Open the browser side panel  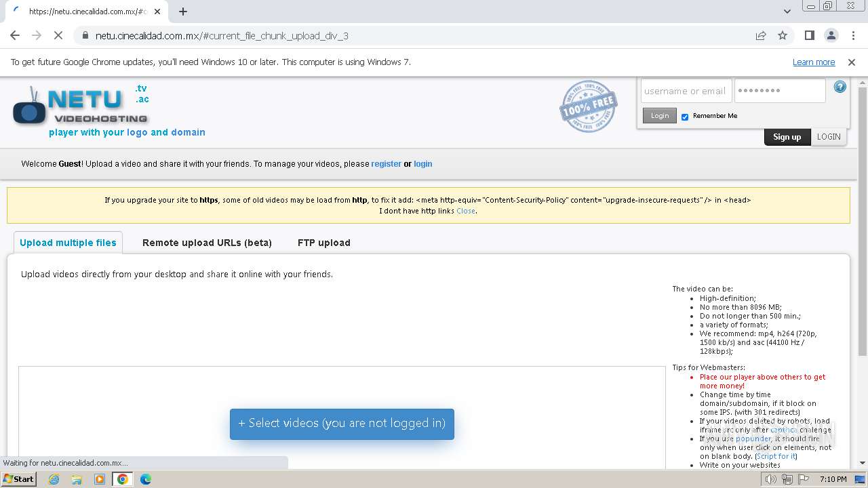pyautogui.click(x=809, y=36)
